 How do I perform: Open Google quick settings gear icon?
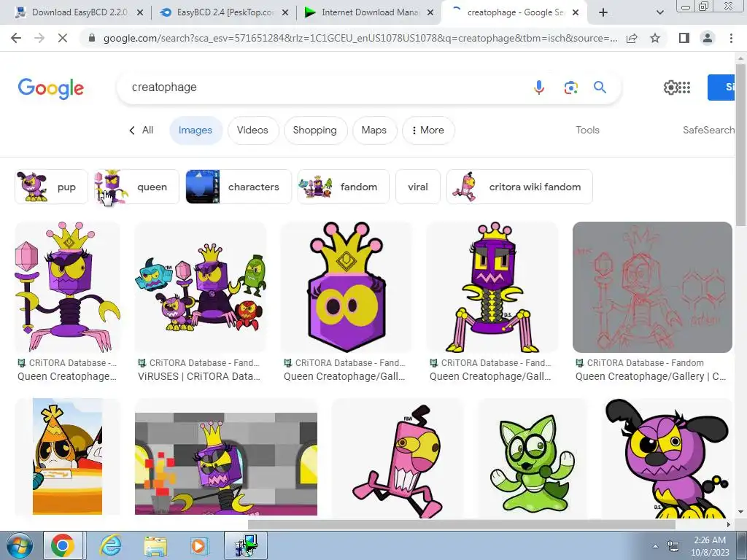point(670,87)
